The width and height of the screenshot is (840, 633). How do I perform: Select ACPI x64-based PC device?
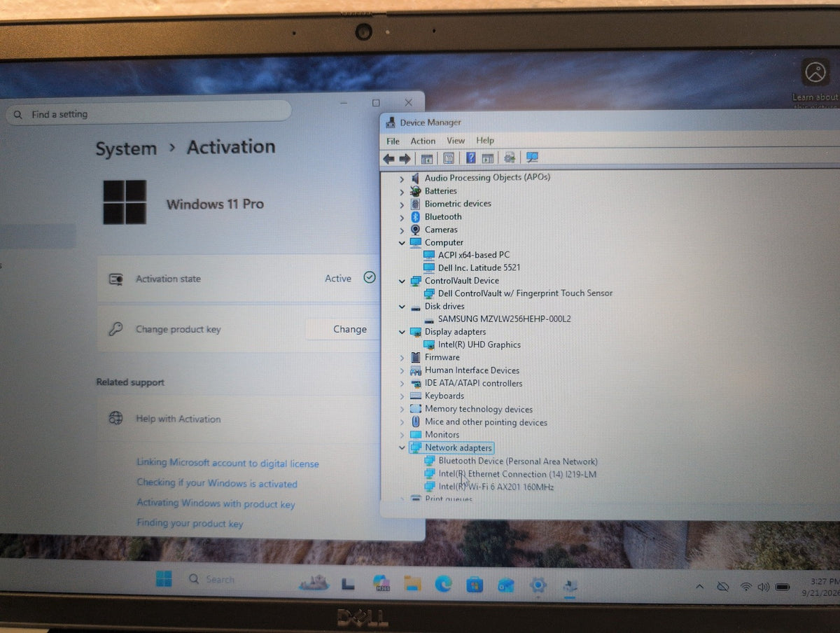click(474, 255)
